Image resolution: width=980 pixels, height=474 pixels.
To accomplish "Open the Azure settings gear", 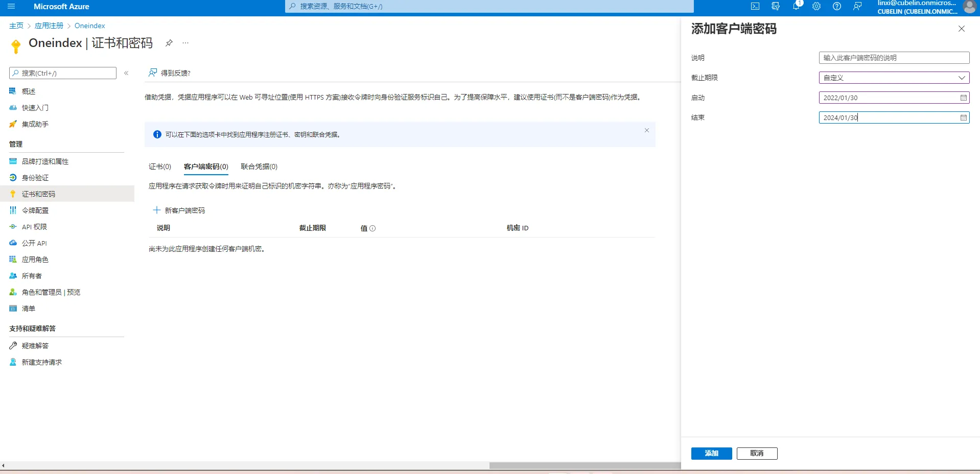I will click(816, 7).
